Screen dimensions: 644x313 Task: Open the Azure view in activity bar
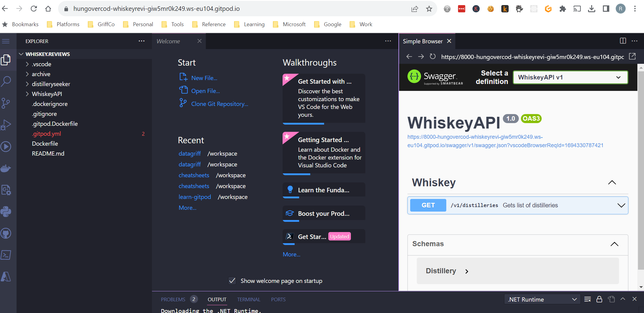(6, 277)
